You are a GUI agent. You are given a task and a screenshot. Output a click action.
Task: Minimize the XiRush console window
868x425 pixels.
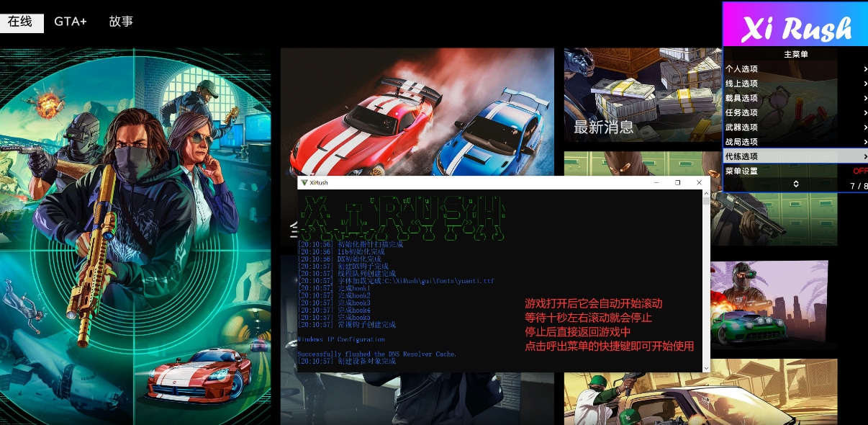[656, 183]
